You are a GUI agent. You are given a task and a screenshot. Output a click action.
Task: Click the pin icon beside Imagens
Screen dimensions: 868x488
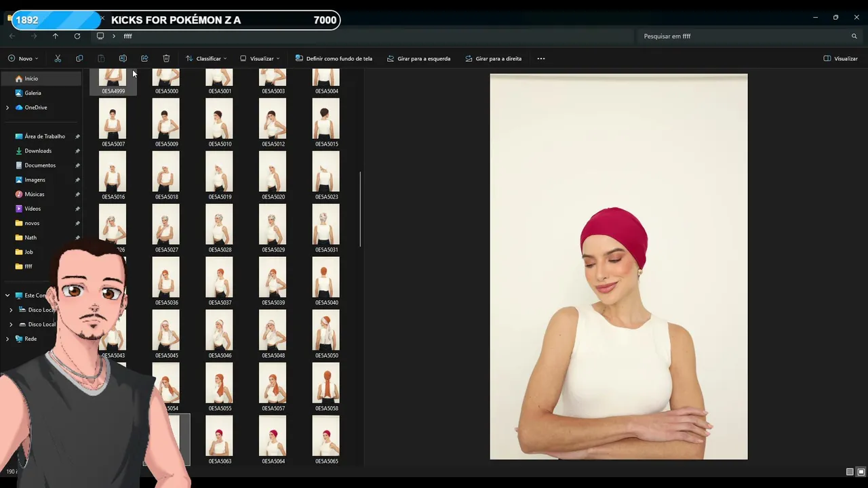click(77, 180)
